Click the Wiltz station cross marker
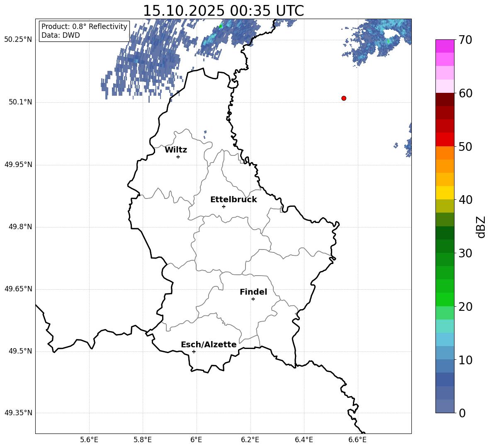 (178, 157)
